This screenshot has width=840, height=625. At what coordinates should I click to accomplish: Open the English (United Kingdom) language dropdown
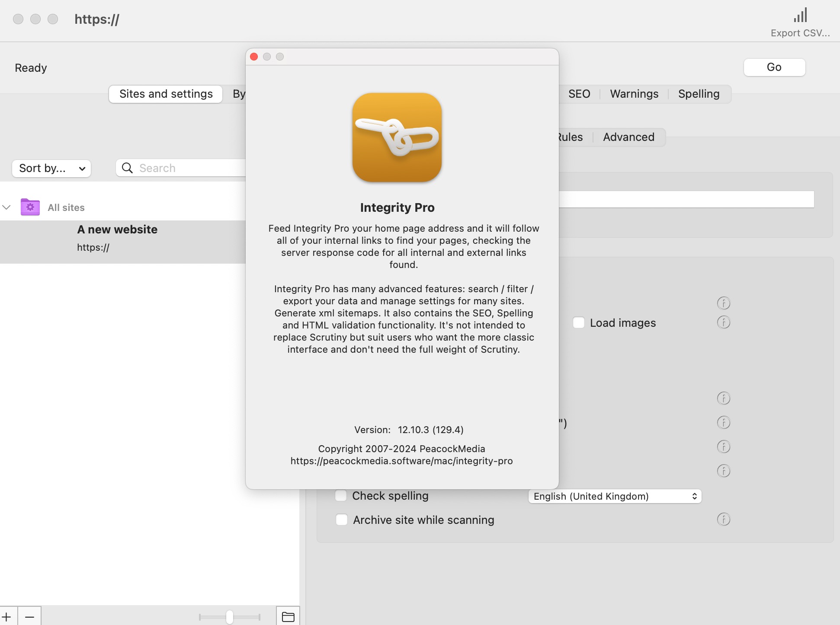coord(615,496)
